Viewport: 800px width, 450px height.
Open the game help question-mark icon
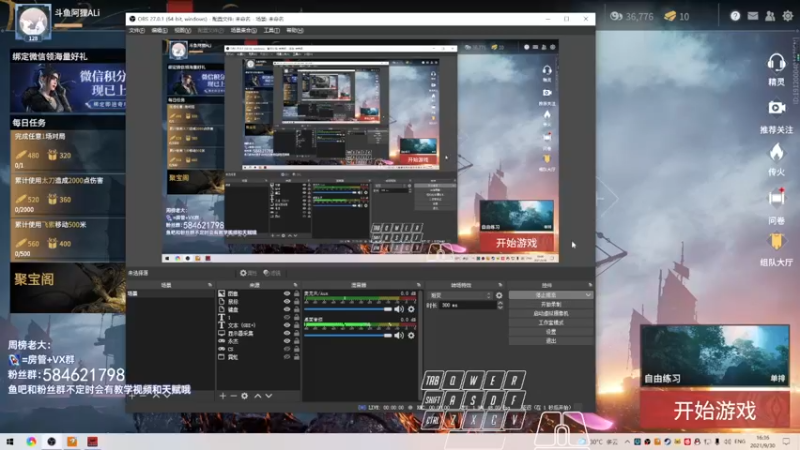click(x=735, y=16)
